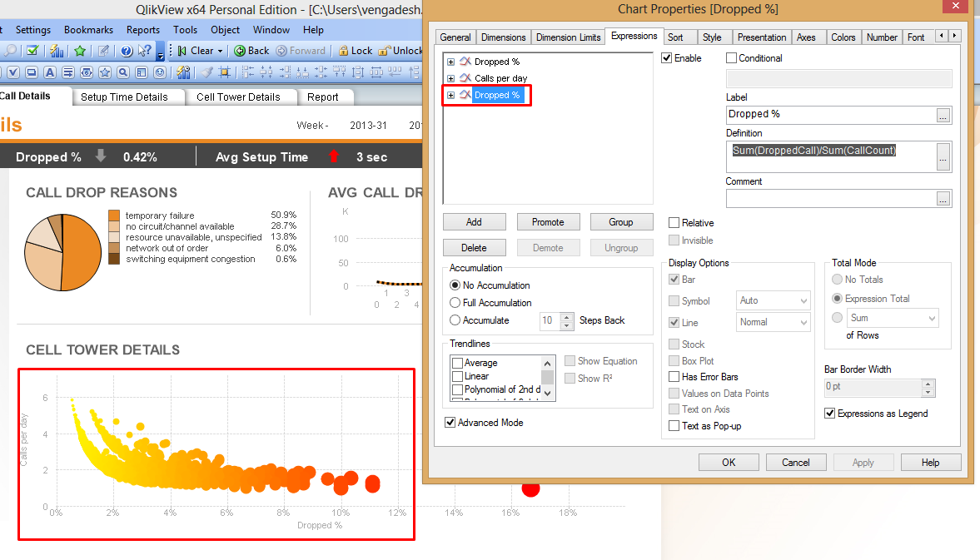Check the Linear trendline option

click(457, 376)
